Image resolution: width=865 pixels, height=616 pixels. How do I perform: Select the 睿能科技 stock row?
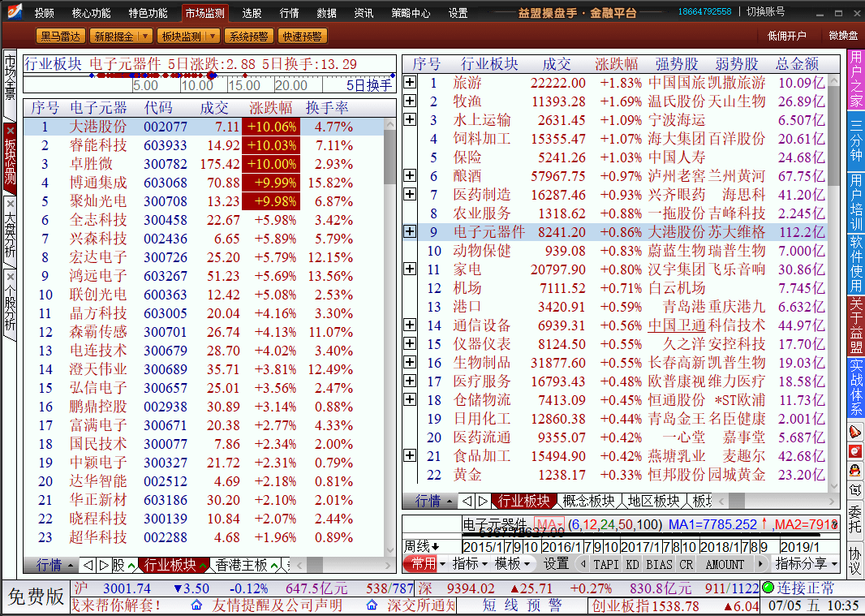204,145
